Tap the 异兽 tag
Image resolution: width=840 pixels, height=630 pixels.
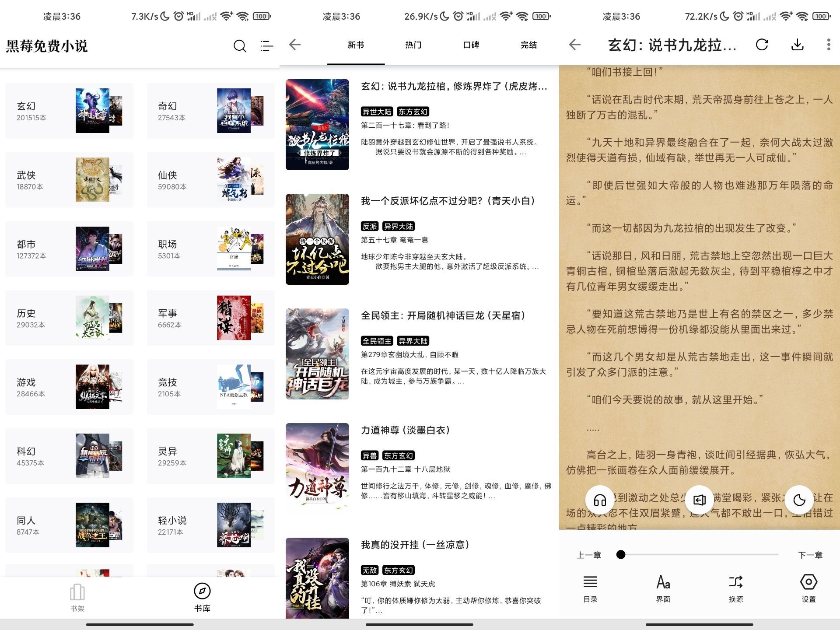coord(370,456)
